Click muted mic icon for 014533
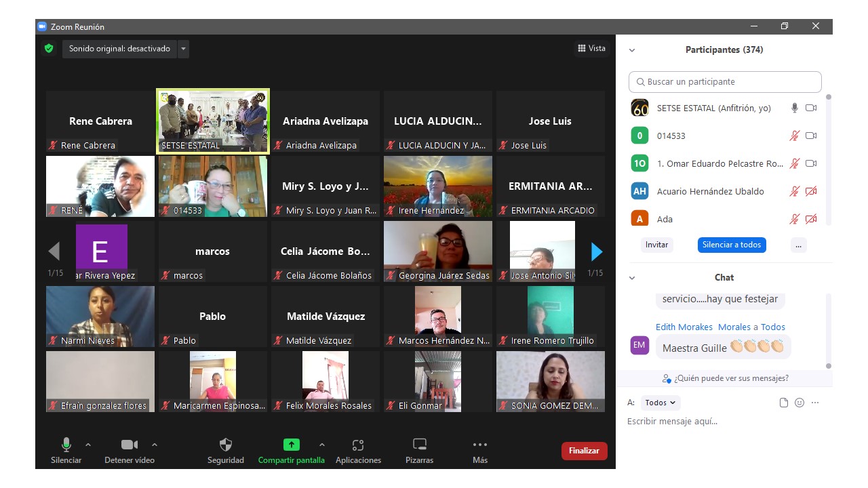The height and width of the screenshot is (488, 868). click(795, 136)
